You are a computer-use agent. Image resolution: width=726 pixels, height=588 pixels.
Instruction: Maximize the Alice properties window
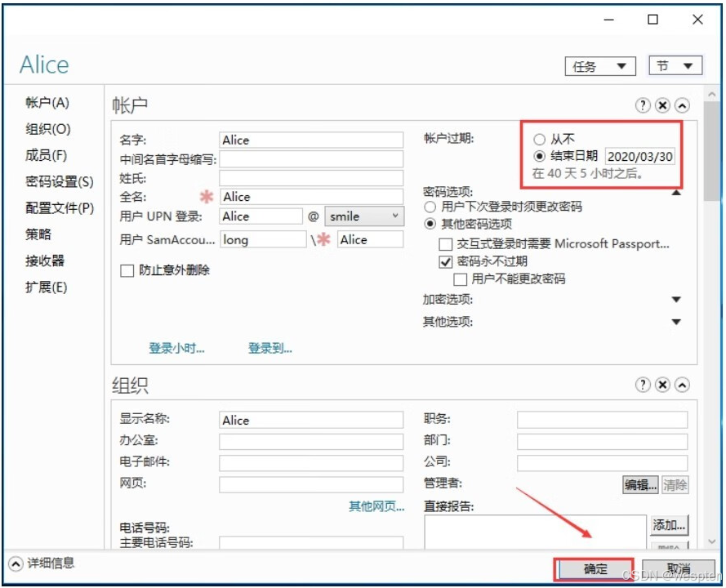click(x=653, y=20)
